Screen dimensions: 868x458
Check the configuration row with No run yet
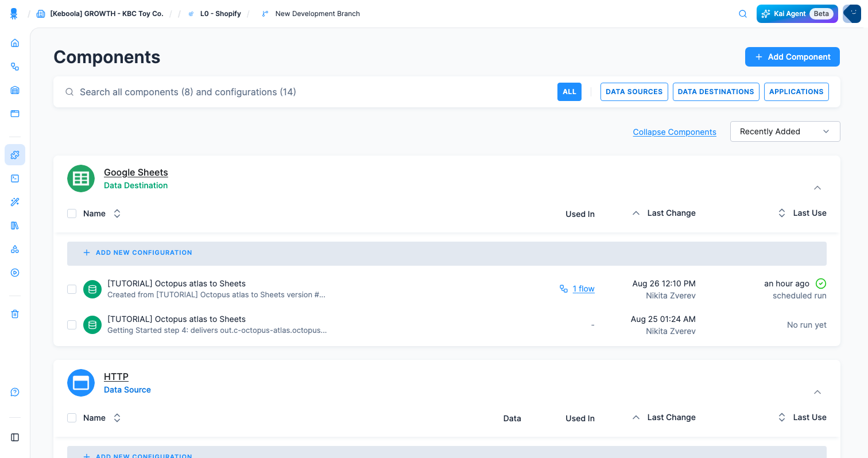pyautogui.click(x=72, y=325)
